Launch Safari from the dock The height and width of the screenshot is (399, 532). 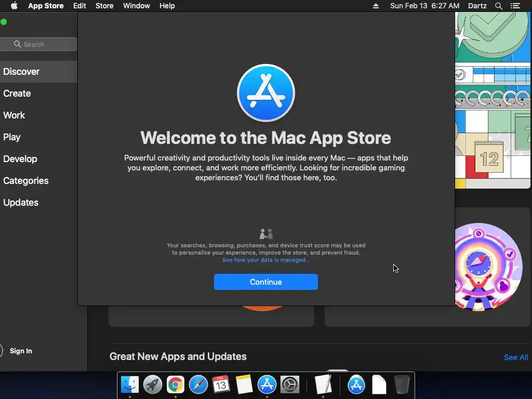click(198, 384)
